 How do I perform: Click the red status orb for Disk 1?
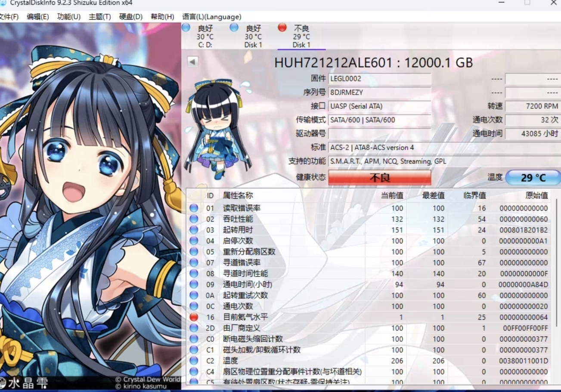282,28
